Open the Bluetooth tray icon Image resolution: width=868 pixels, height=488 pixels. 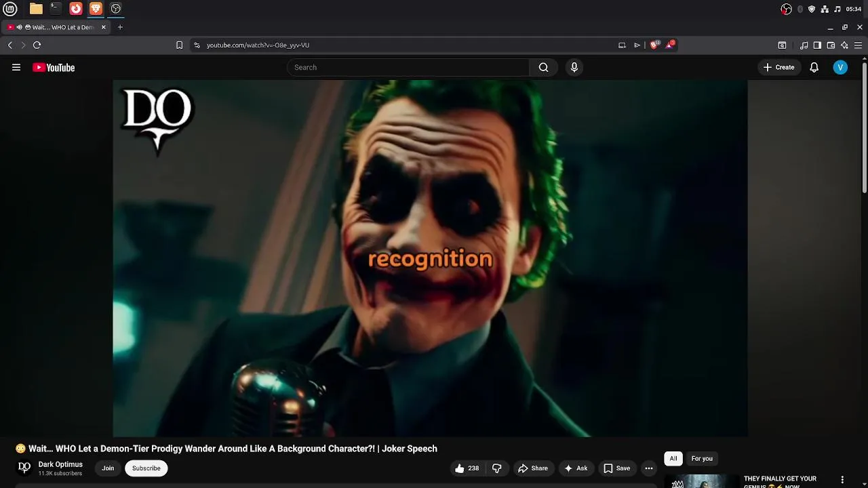click(800, 9)
